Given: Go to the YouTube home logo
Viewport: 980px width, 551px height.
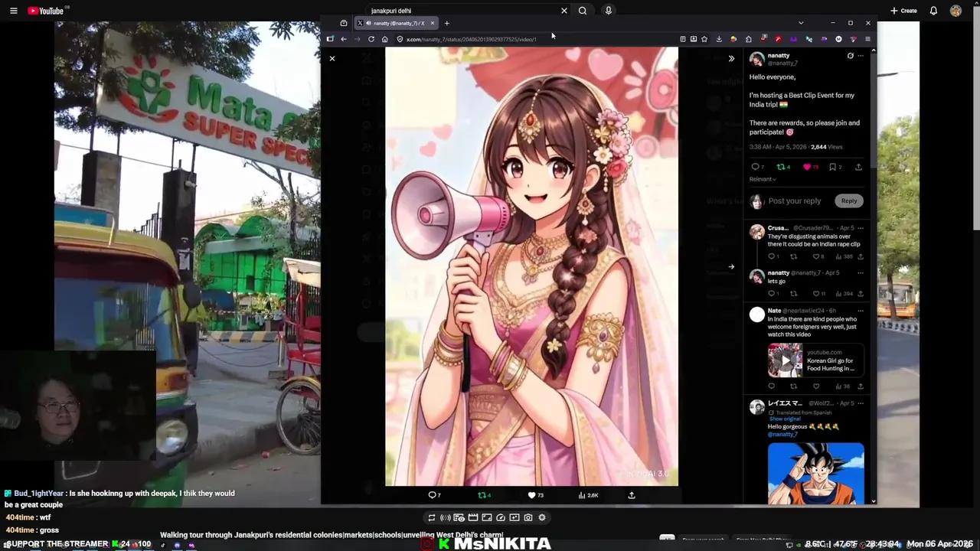Looking at the screenshot, I should point(46,11).
